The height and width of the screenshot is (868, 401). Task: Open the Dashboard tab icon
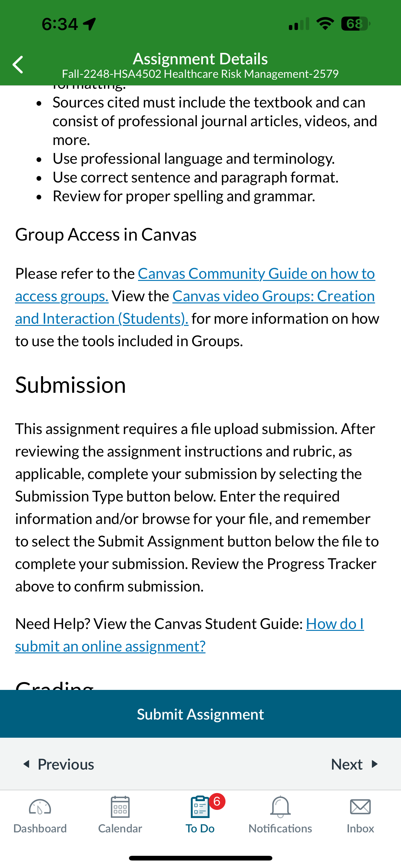40,807
